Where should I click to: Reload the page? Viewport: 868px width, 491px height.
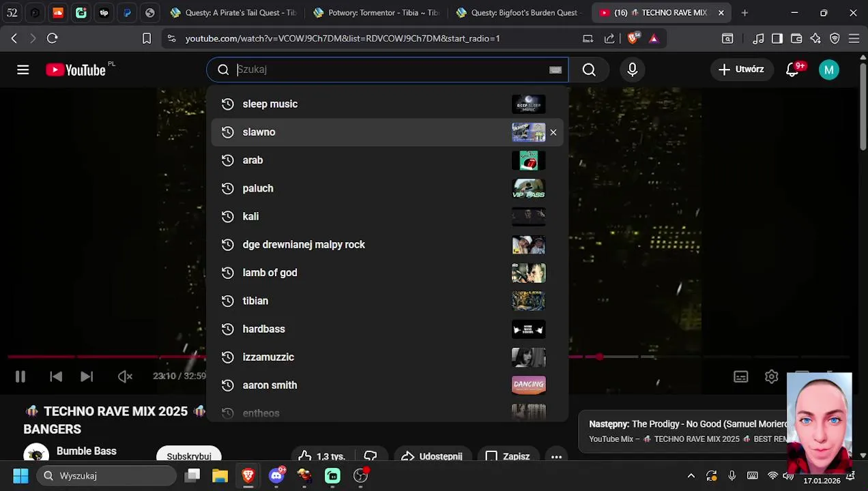pyautogui.click(x=52, y=39)
